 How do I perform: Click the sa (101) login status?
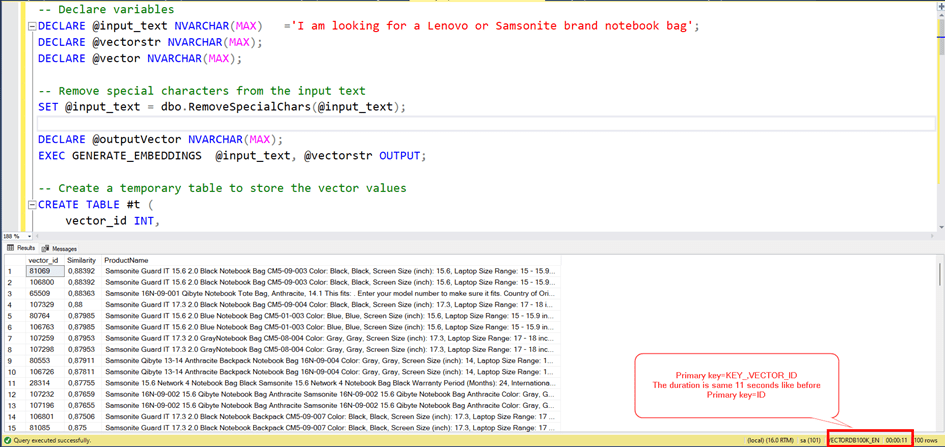click(810, 440)
